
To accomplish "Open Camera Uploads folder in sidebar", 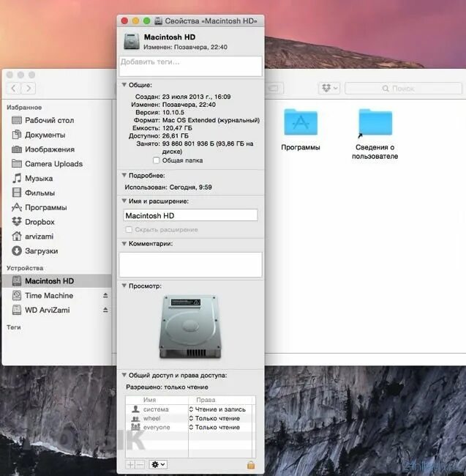I will pyautogui.click(x=47, y=163).
